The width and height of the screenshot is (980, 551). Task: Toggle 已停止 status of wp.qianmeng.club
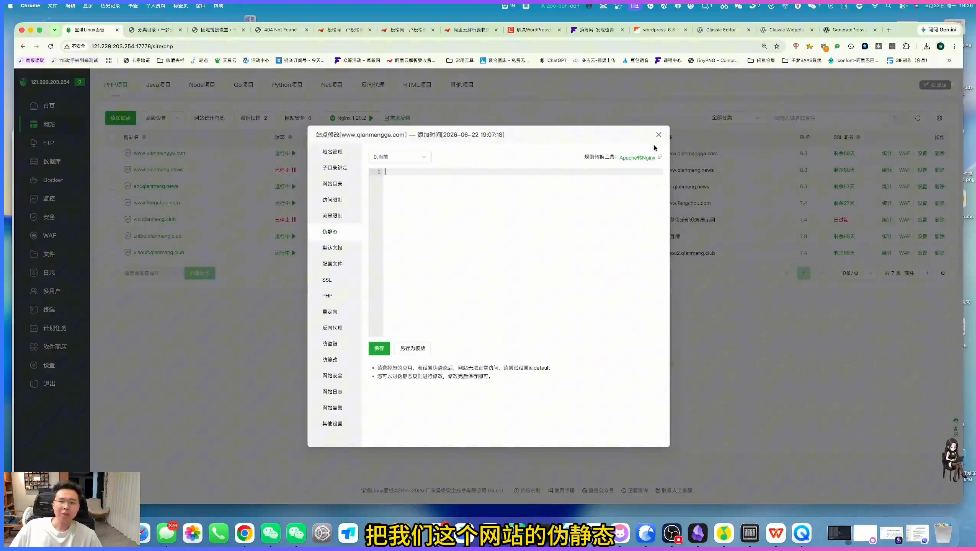point(285,220)
